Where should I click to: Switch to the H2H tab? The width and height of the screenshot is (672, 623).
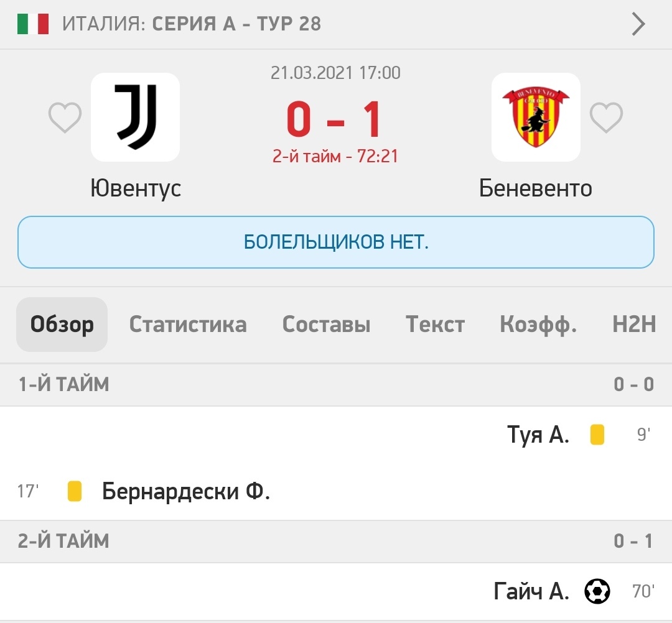634,324
